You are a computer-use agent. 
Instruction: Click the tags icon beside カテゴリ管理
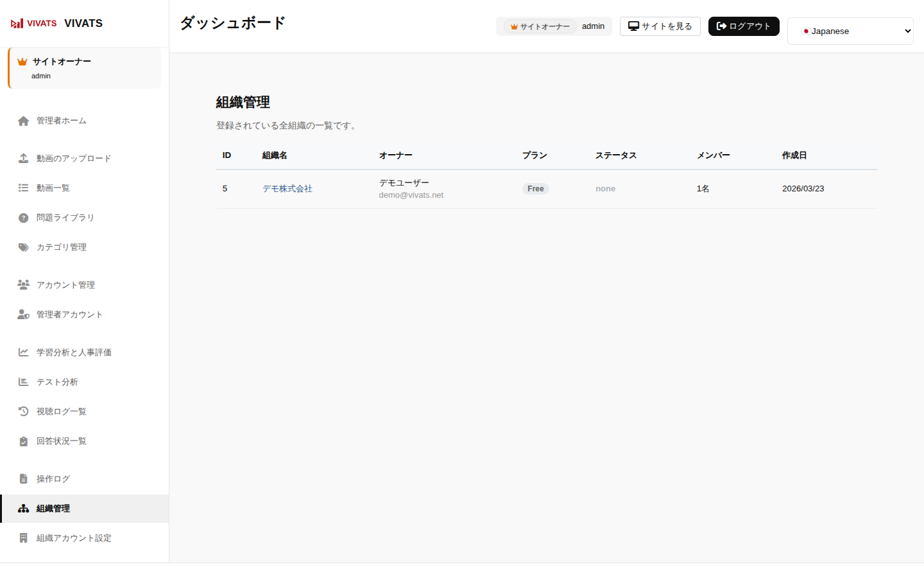point(24,247)
